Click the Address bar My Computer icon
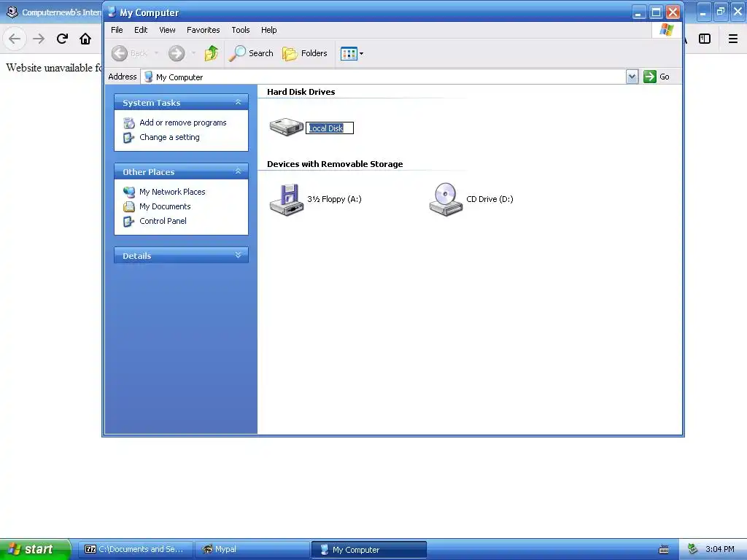The height and width of the screenshot is (560, 747). [x=148, y=77]
